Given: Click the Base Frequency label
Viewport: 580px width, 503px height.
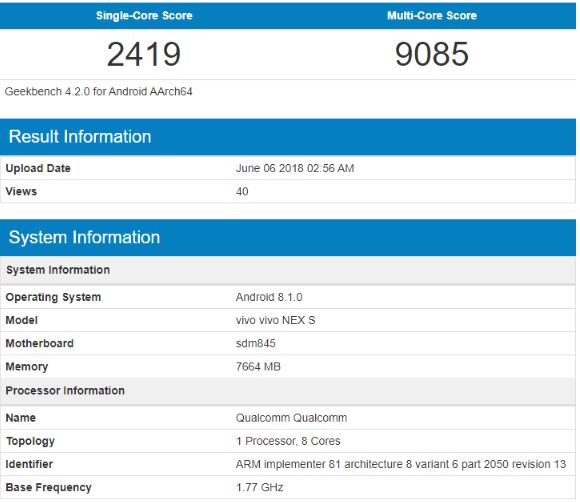Looking at the screenshot, I should coord(48,488).
